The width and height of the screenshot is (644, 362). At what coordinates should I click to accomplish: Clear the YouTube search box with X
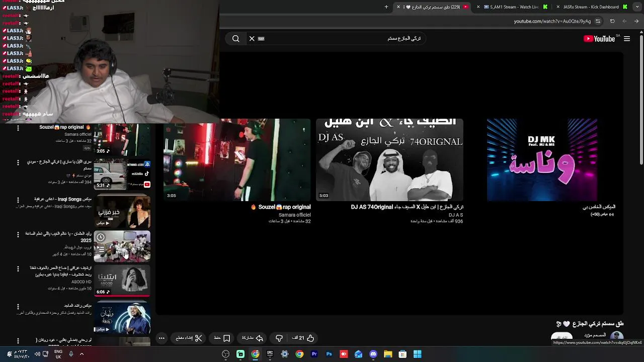coord(252,39)
